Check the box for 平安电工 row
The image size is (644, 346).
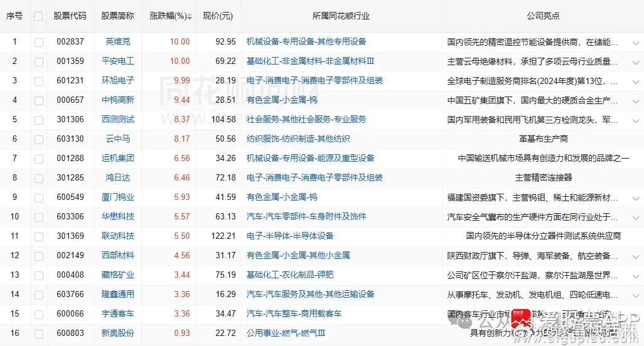click(x=39, y=61)
